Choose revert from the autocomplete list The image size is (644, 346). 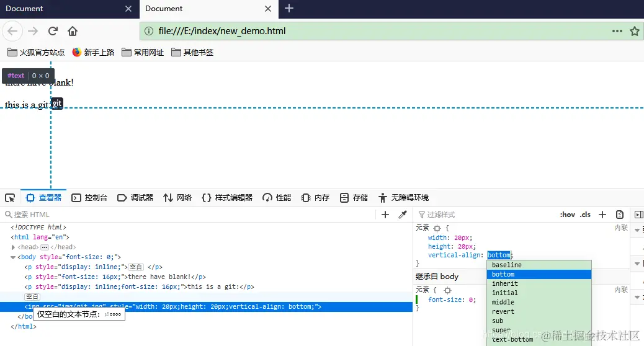pyautogui.click(x=539, y=311)
